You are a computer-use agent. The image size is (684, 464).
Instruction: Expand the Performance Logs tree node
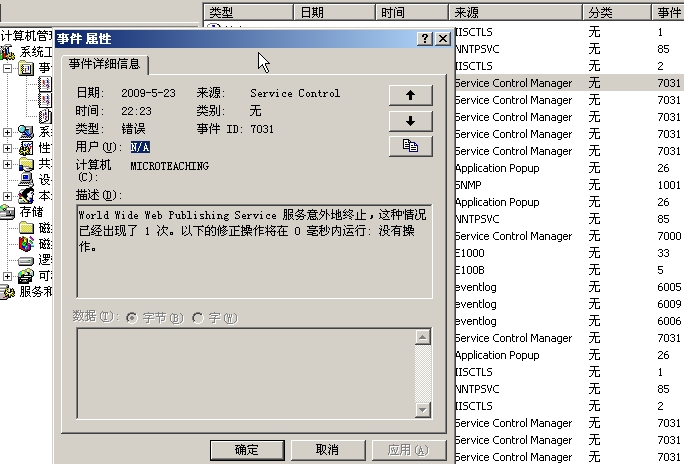(x=7, y=148)
